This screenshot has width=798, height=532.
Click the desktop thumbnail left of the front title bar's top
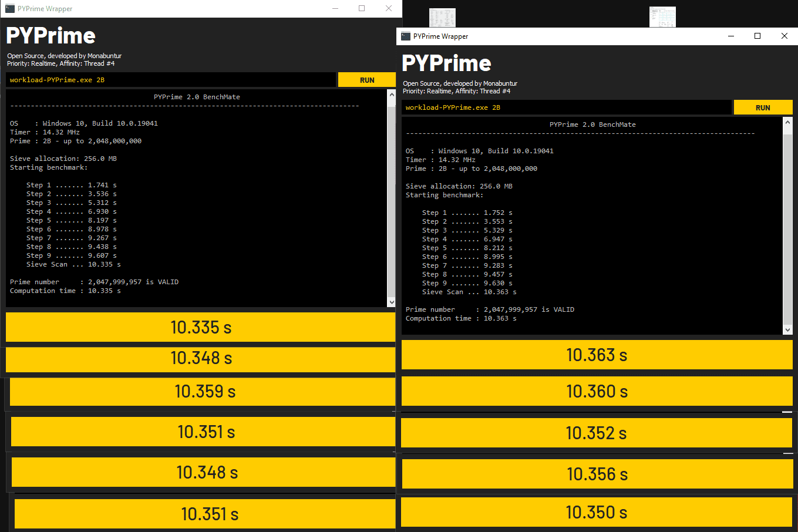tap(442, 17)
